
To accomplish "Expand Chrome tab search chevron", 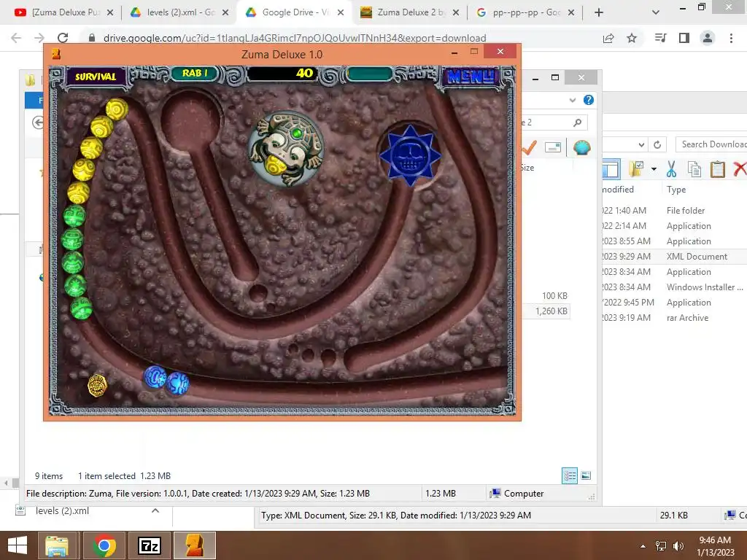I will tap(656, 12).
